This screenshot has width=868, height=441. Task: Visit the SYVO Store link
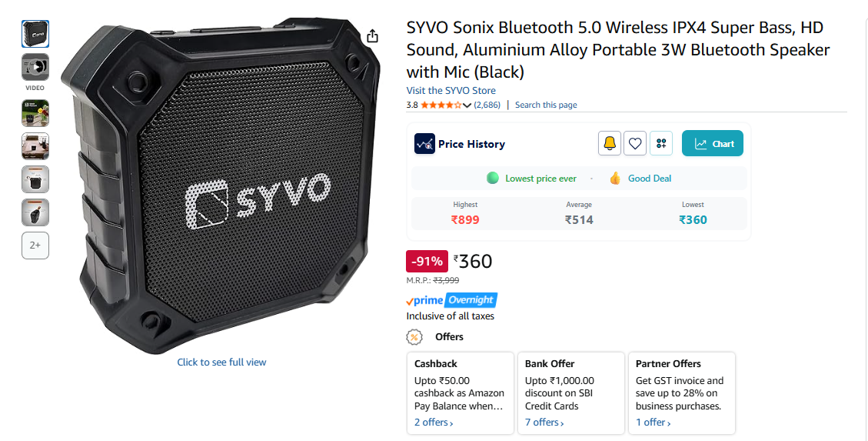point(451,90)
